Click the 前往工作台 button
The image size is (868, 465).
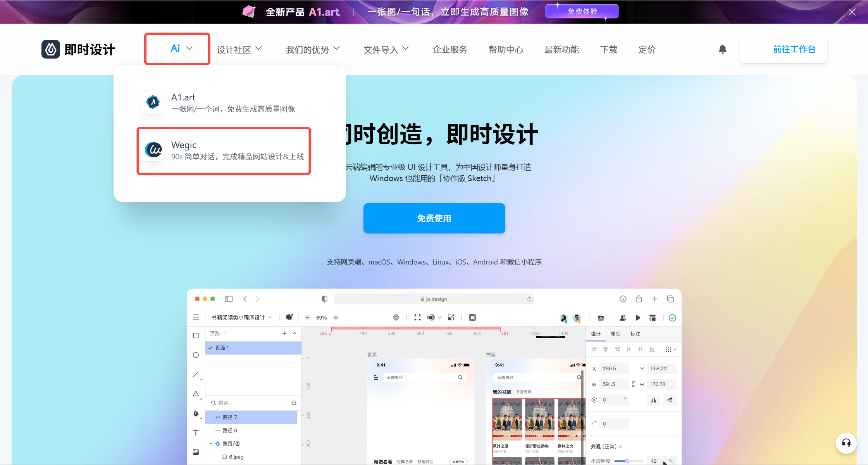[x=784, y=49]
